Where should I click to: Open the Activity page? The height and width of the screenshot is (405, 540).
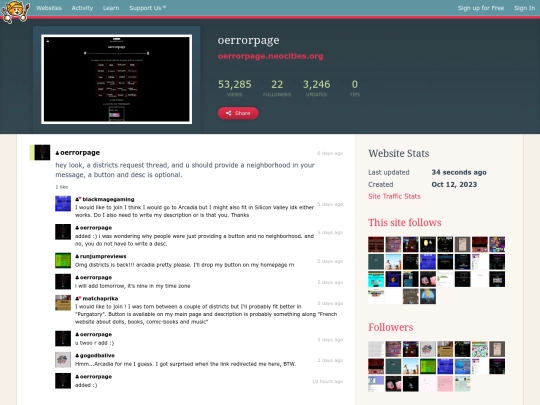(82, 8)
